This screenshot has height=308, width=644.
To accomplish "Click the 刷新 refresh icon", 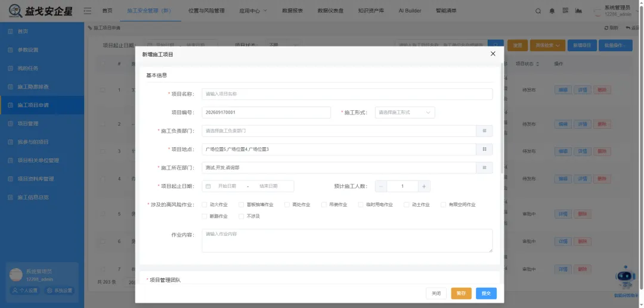I will [x=606, y=28].
